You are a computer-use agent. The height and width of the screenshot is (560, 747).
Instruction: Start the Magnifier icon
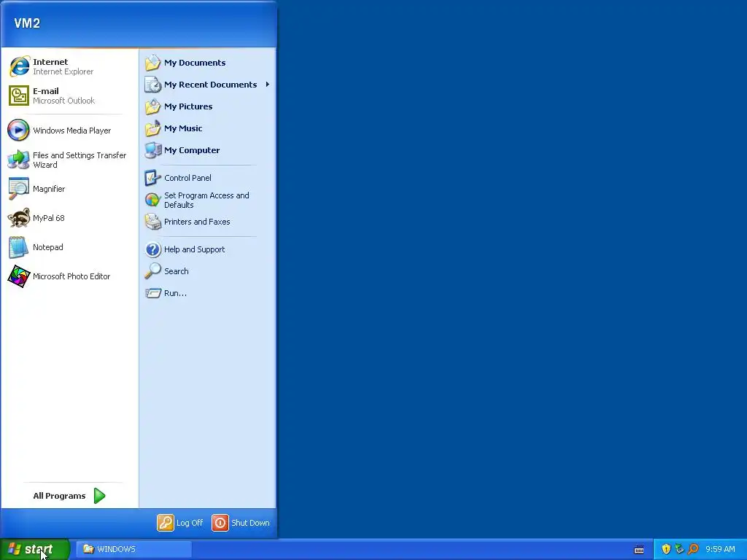point(19,189)
